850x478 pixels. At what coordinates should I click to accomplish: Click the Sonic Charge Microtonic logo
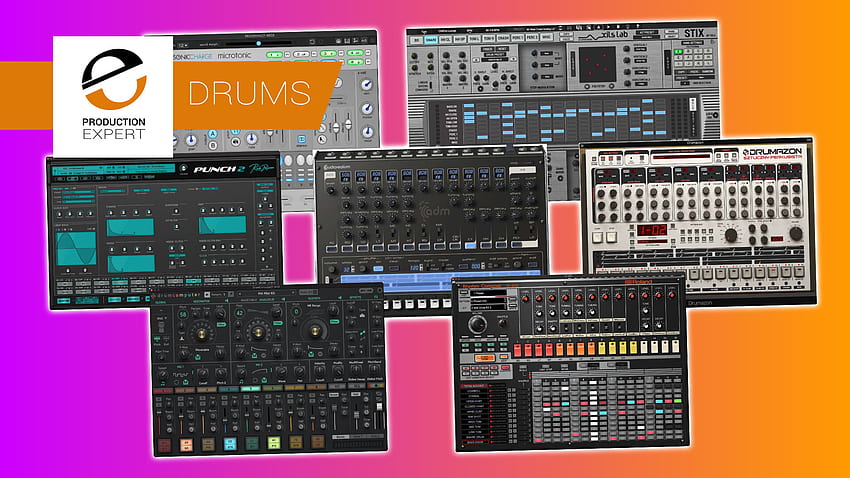[214, 55]
